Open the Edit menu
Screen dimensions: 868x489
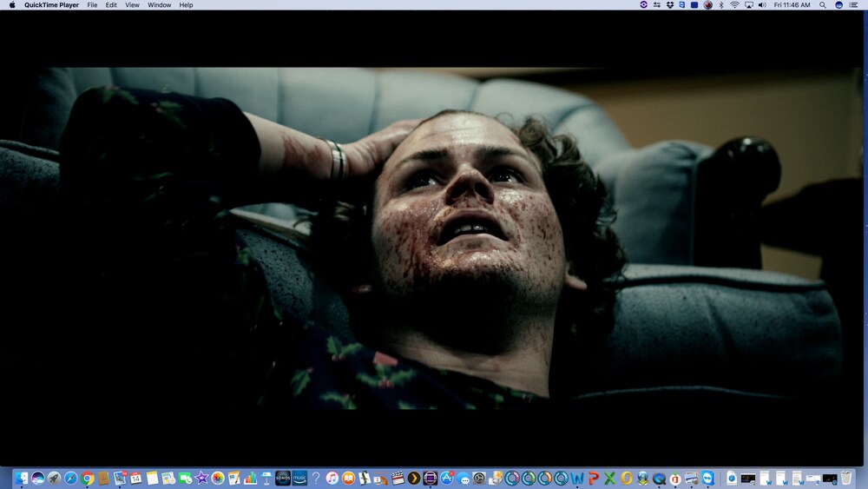[111, 5]
